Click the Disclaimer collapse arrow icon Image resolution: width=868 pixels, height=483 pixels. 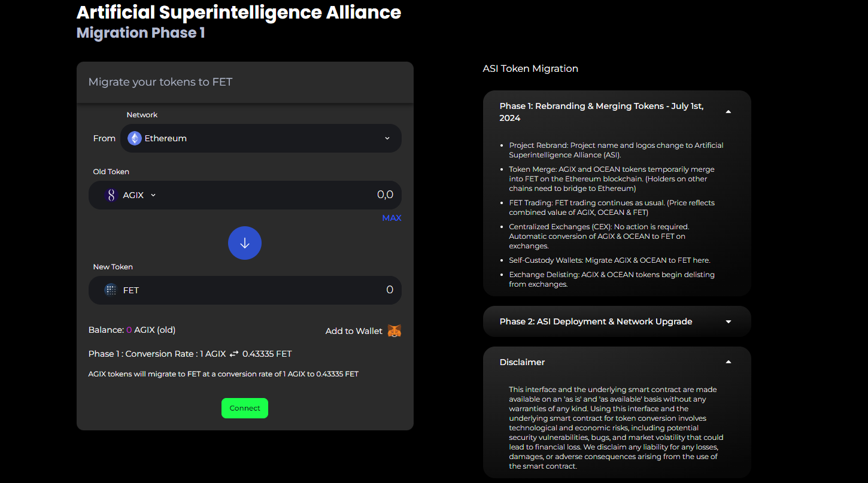[729, 362]
